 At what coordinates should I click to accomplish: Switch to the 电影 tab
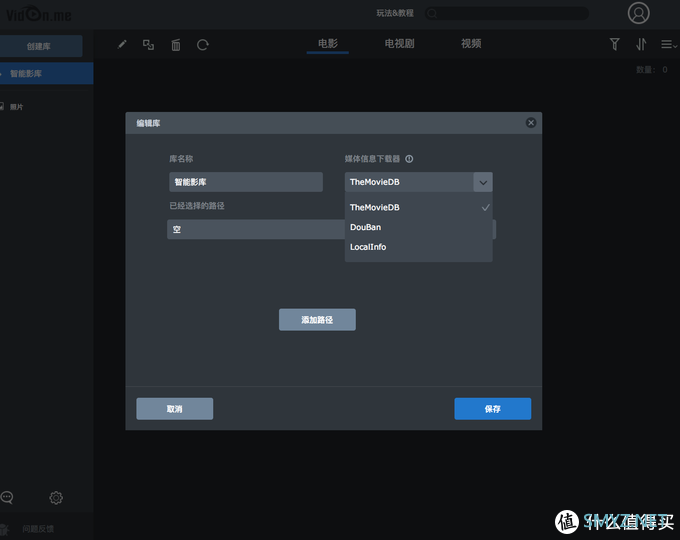327,44
